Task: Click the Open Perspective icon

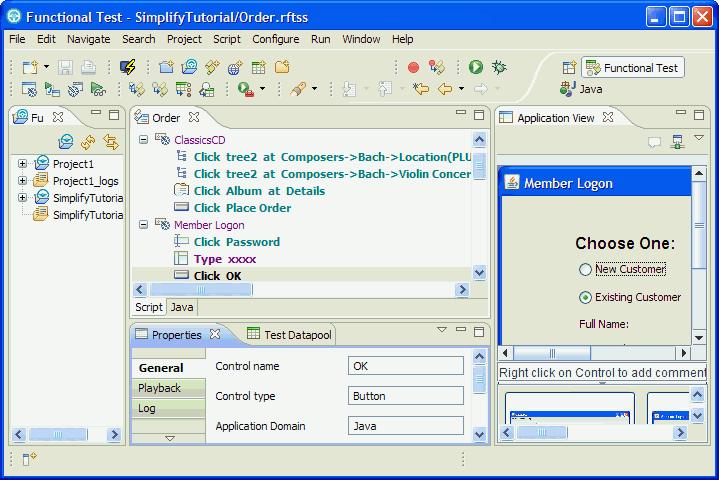Action: 569,68
